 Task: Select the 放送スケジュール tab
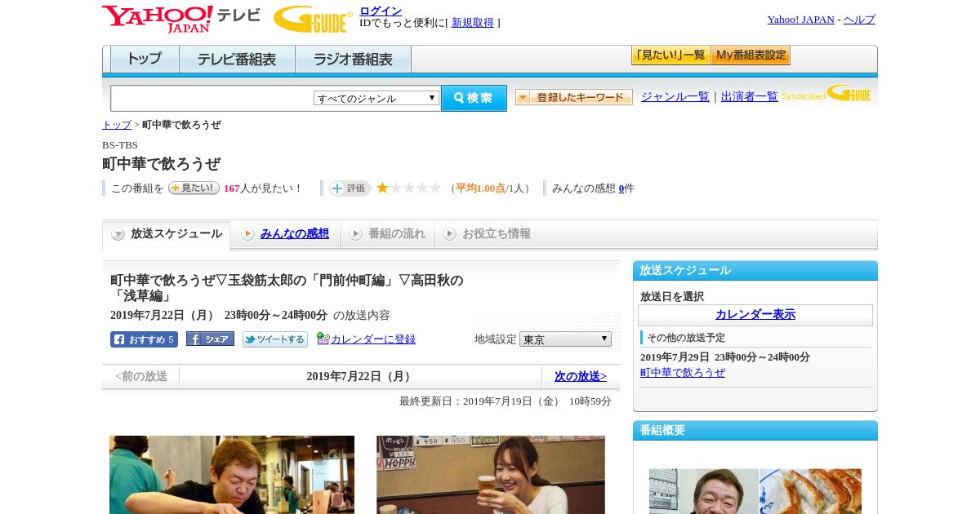(166, 234)
